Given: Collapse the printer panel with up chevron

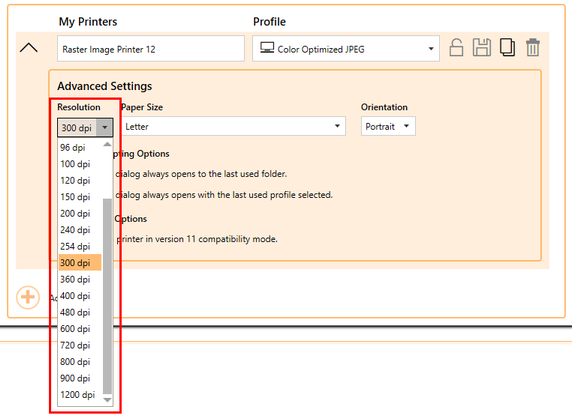Looking at the screenshot, I should [28, 47].
